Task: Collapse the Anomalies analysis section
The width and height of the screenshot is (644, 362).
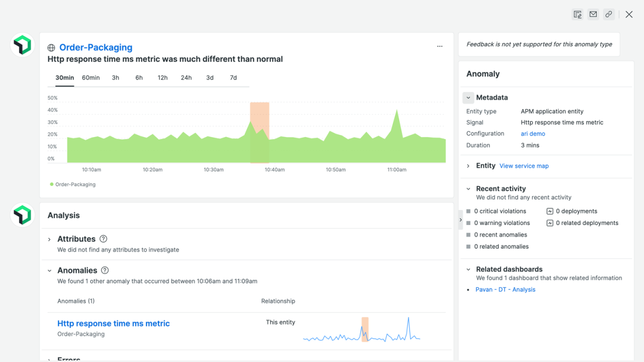Action: (49, 271)
